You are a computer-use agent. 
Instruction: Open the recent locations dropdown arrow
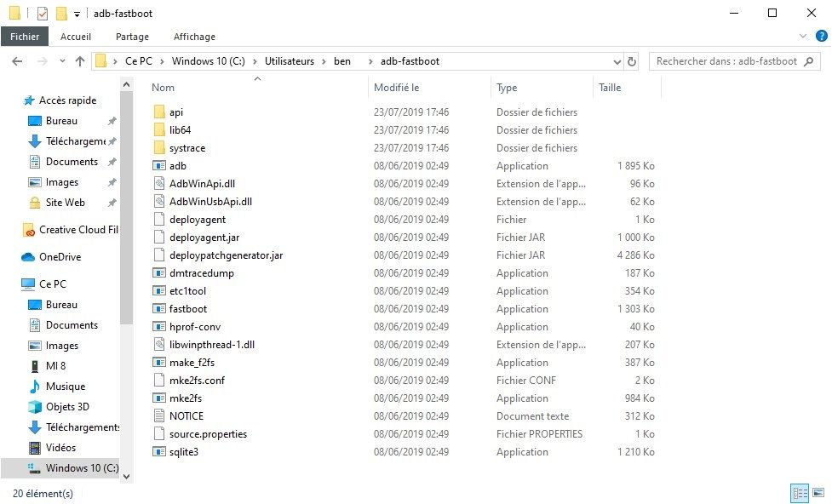click(62, 61)
